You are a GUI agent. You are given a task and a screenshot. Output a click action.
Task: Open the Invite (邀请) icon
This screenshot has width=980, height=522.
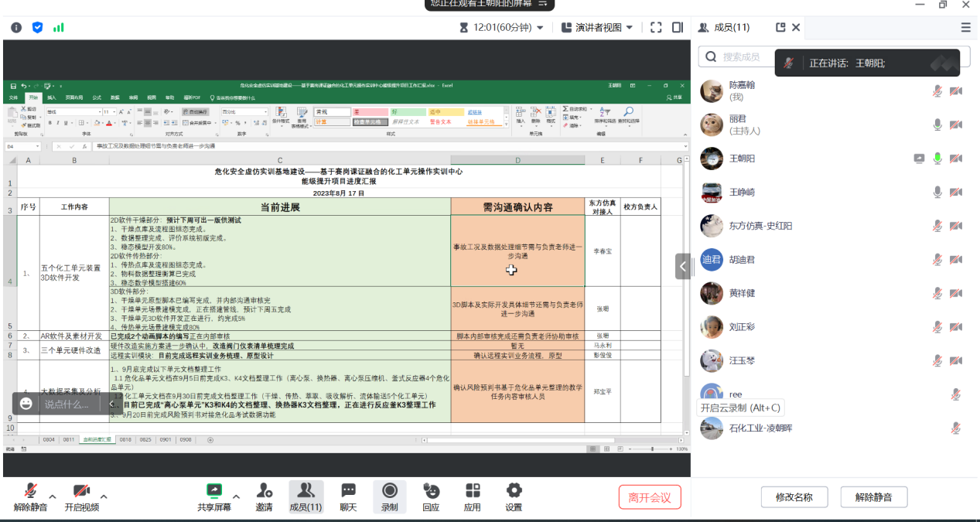264,496
